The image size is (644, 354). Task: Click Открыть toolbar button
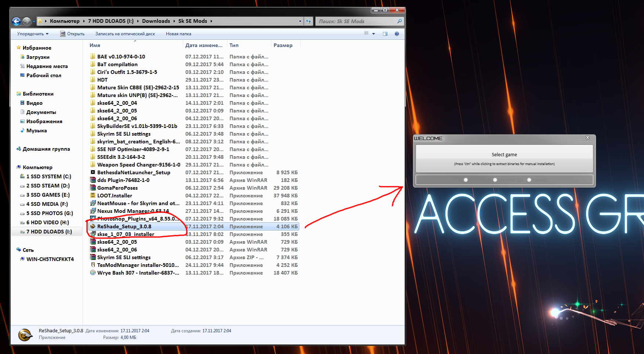(x=72, y=34)
